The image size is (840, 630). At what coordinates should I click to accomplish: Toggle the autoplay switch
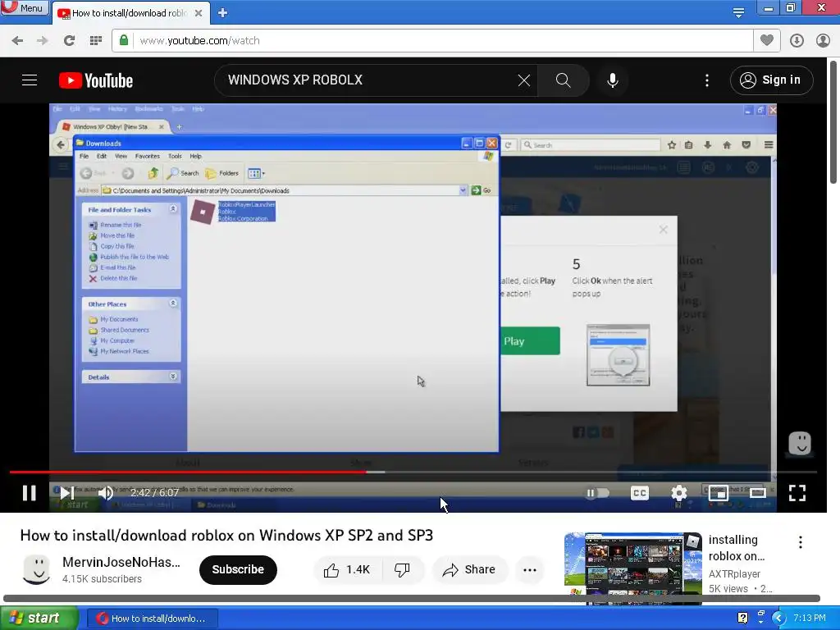point(597,493)
